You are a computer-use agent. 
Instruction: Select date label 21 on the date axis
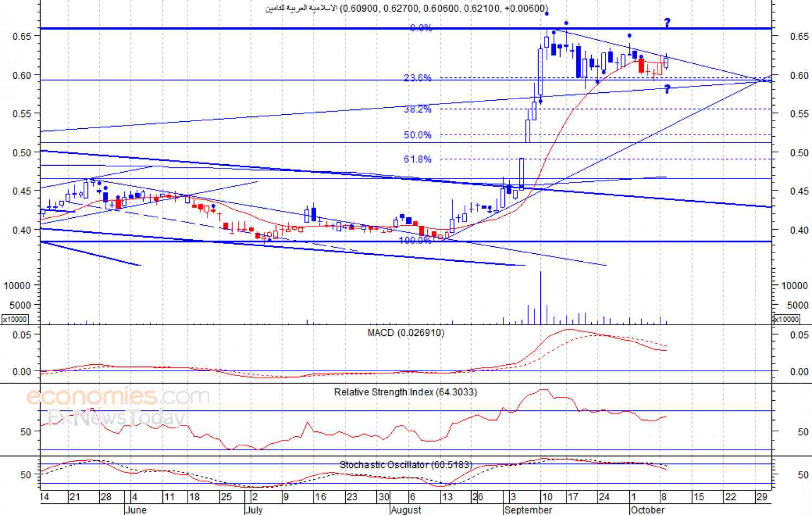click(75, 497)
